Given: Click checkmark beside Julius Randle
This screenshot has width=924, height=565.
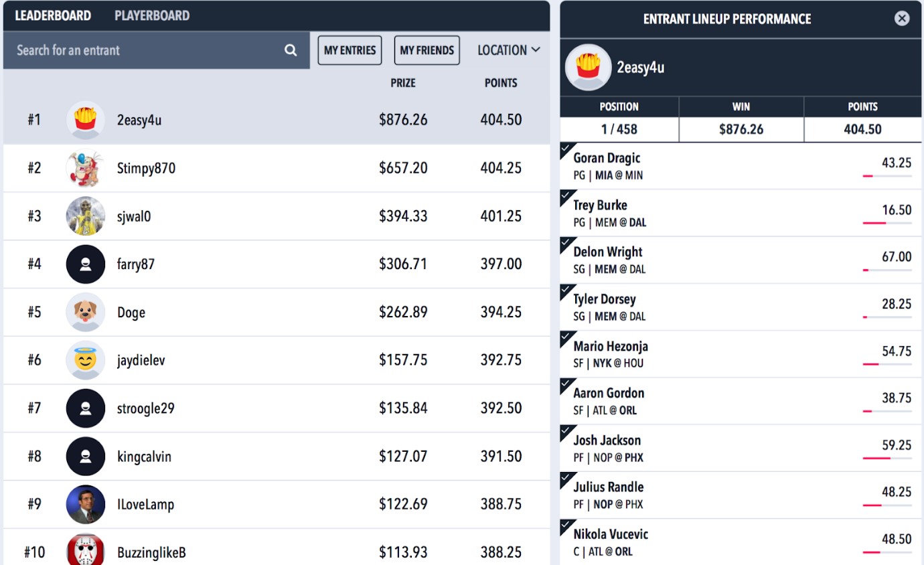Looking at the screenshot, I should 565,477.
